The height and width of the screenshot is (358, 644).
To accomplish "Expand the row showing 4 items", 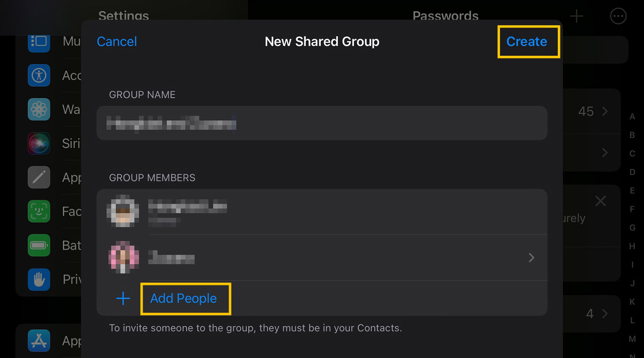I will (592, 314).
